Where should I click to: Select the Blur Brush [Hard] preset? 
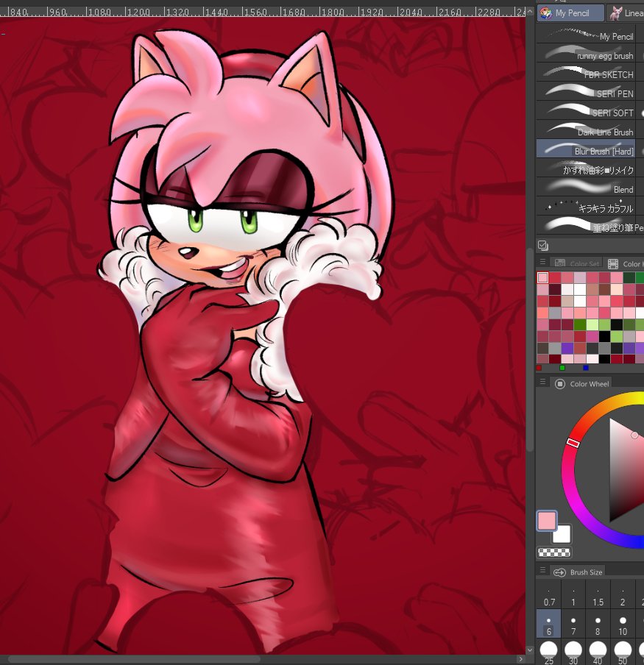pos(586,150)
